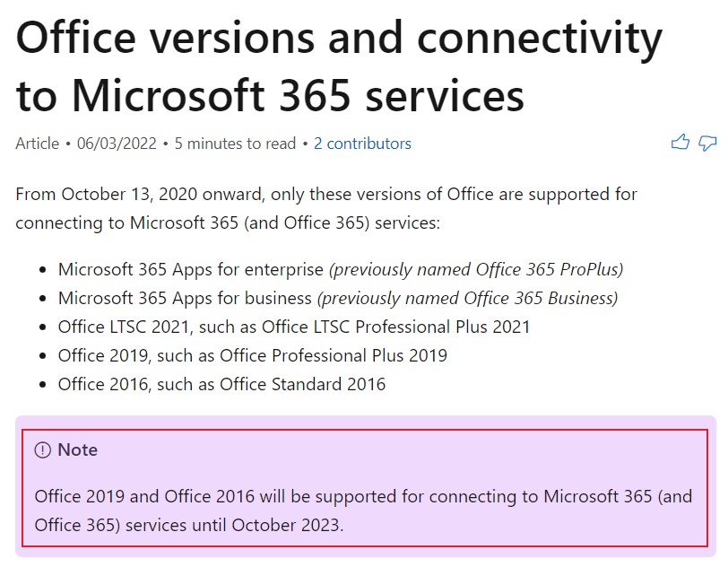The height and width of the screenshot is (567, 728).
Task: Click the exclamation info icon beside Note
Action: (43, 449)
